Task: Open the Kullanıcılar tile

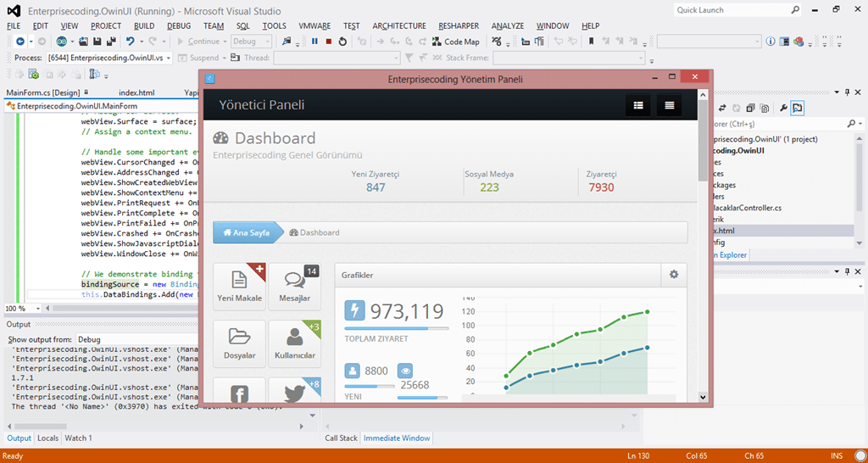Action: coord(294,343)
